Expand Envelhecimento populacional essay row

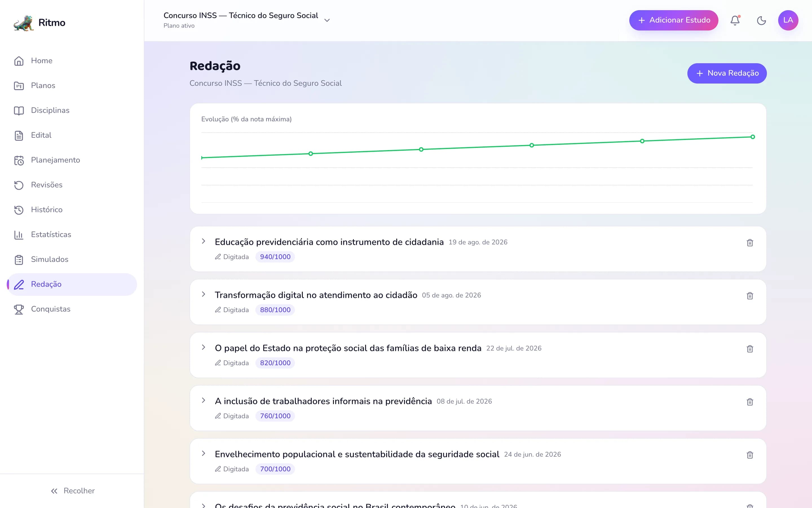[203, 453]
